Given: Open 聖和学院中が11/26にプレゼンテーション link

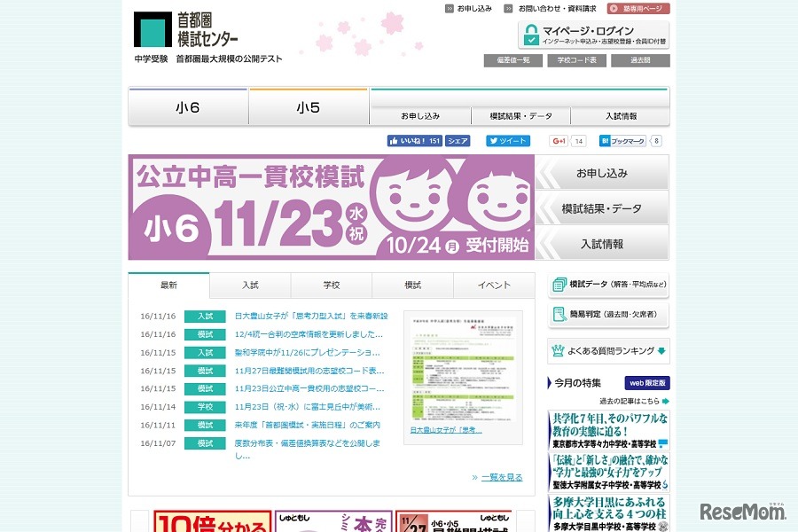Looking at the screenshot, I should pyautogui.click(x=307, y=352).
